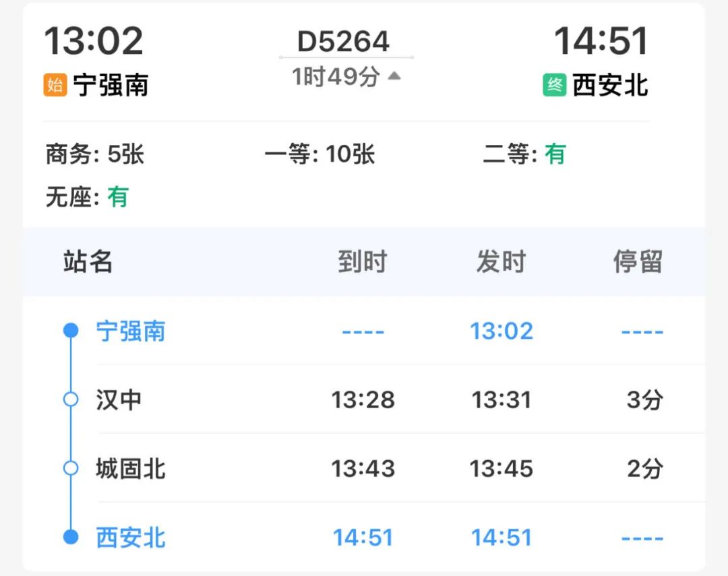Select the hollow dot beside 汉中 stop

(71, 399)
